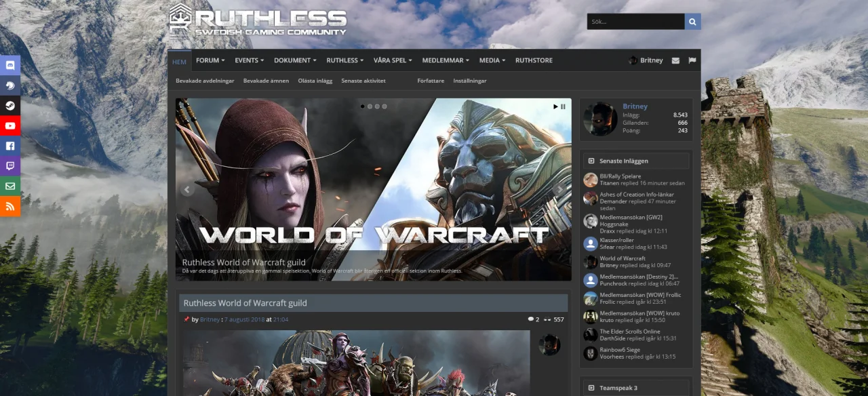Click the 7 augusti 2018 post date
Screen dimensions: 868x396
[x=244, y=319]
